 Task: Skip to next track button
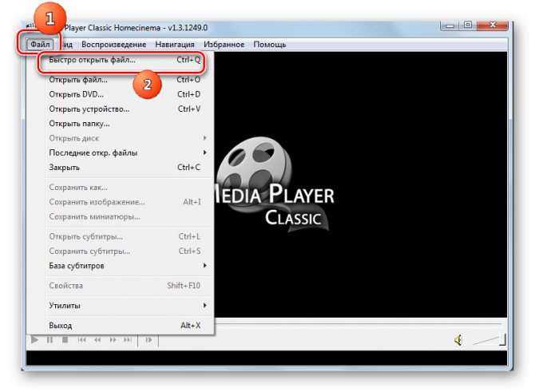click(x=128, y=340)
